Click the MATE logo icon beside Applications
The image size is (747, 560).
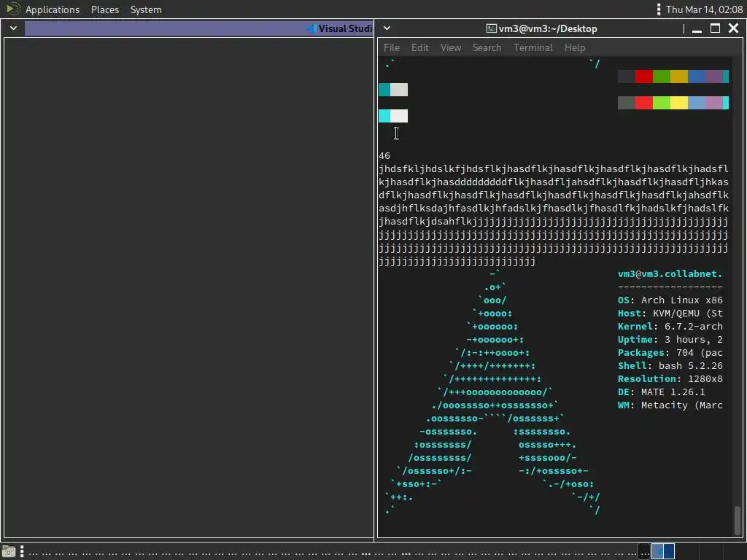tap(13, 9)
